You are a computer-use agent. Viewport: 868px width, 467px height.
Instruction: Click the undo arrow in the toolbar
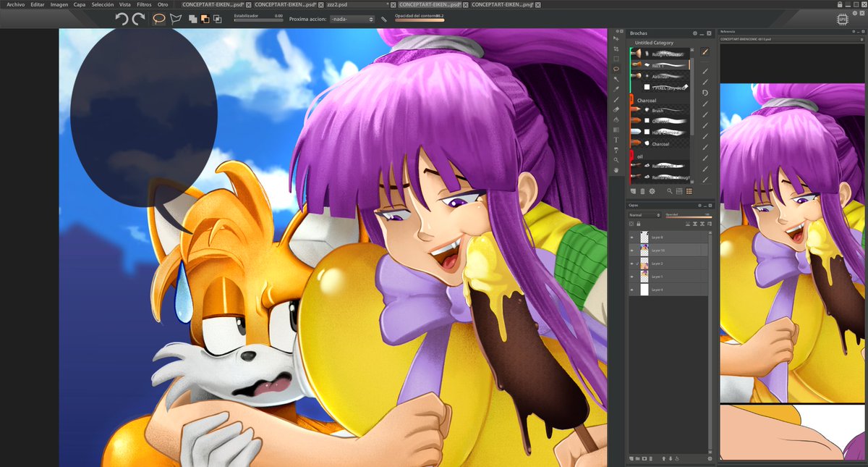click(x=122, y=19)
